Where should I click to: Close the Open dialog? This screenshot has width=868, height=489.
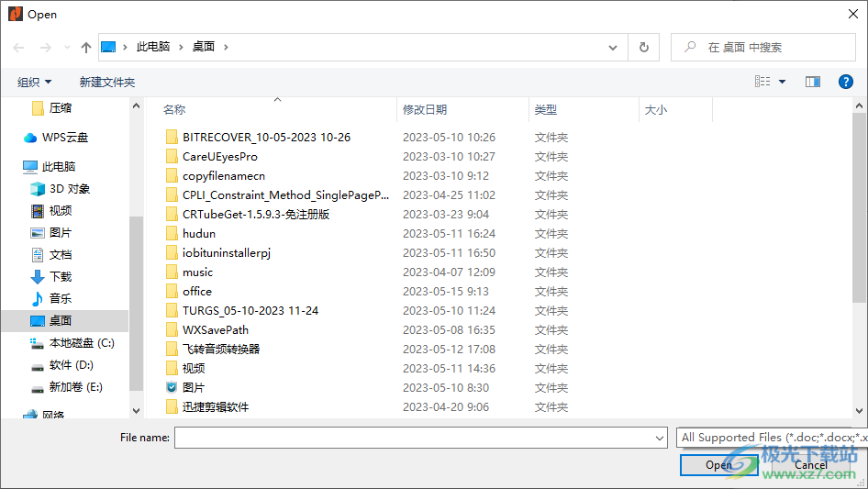pos(853,14)
